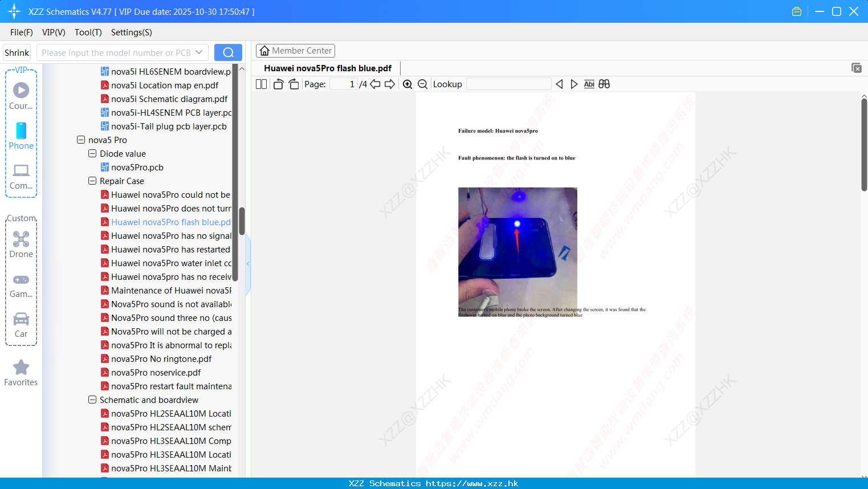Open the yellow toolbox icon in title bar

pyautogui.click(x=797, y=11)
